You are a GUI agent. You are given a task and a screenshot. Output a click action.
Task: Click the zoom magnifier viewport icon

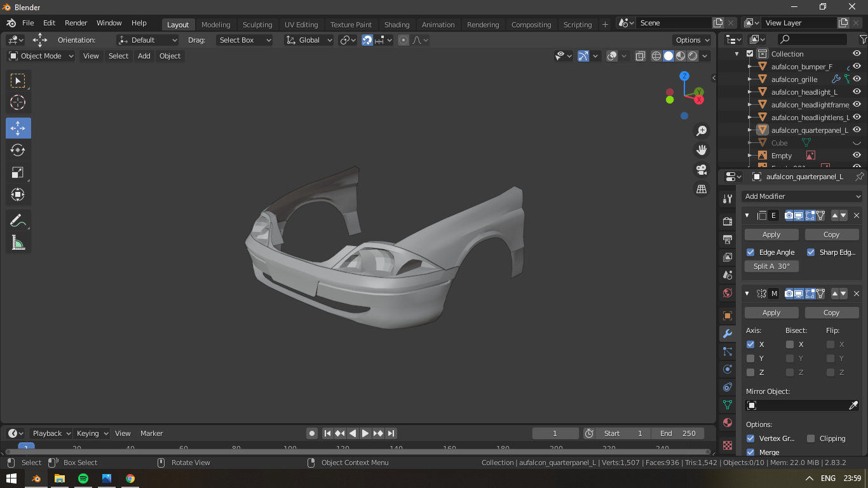coord(702,131)
